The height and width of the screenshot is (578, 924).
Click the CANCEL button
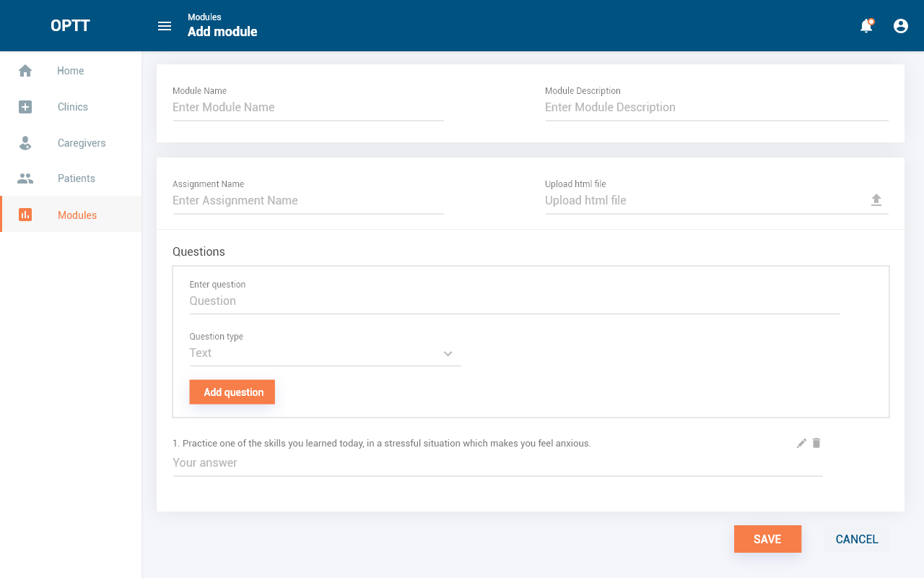(857, 539)
